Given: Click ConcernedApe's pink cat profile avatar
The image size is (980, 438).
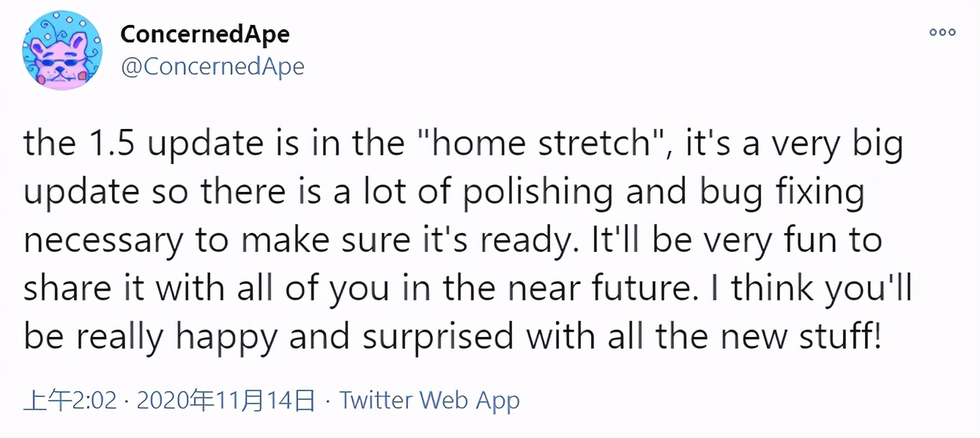Looking at the screenshot, I should click(62, 51).
